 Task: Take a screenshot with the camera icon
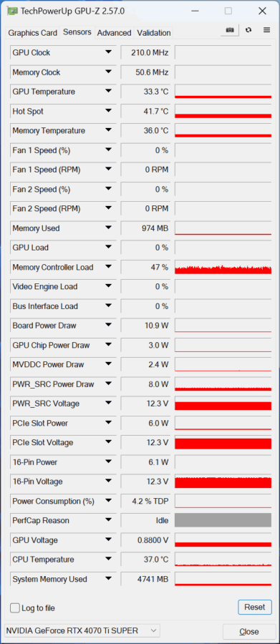230,30
